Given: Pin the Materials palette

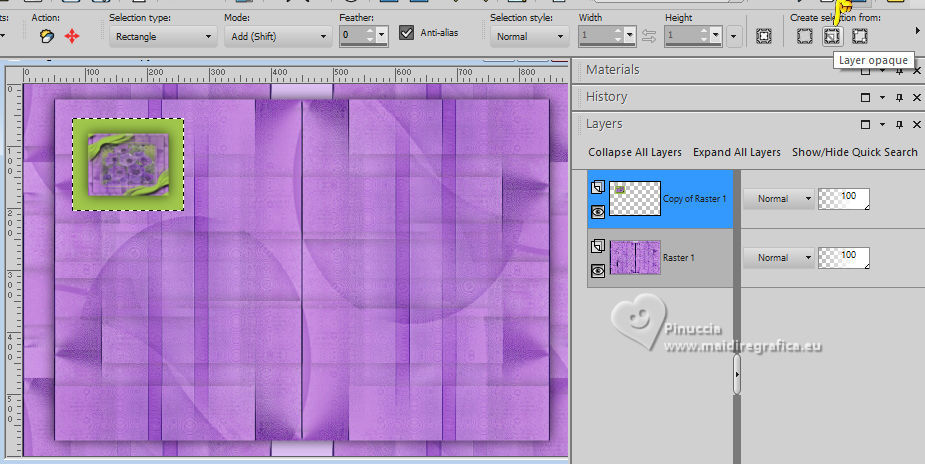Looking at the screenshot, I should point(900,71).
